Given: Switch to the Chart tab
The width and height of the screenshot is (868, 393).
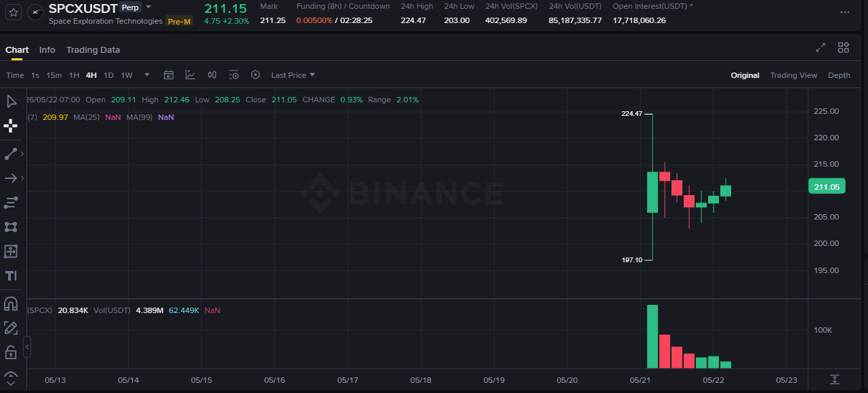Looking at the screenshot, I should [x=17, y=49].
